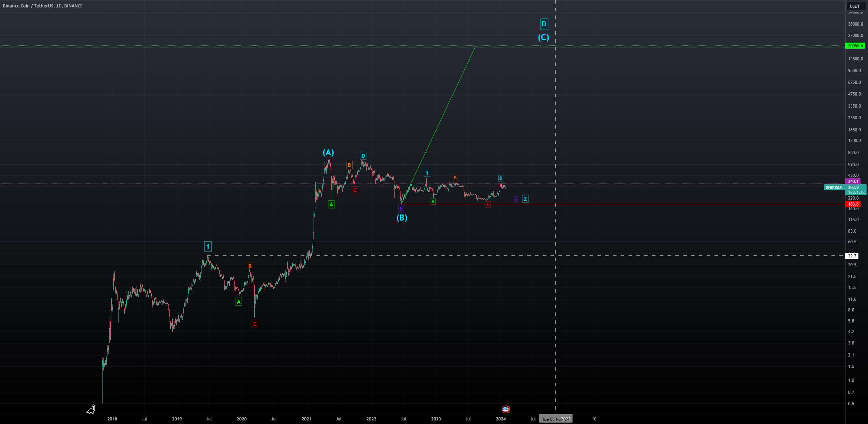The width and height of the screenshot is (868, 424).
Task: Click the 115.0 price axis label
Action: [x=853, y=220]
